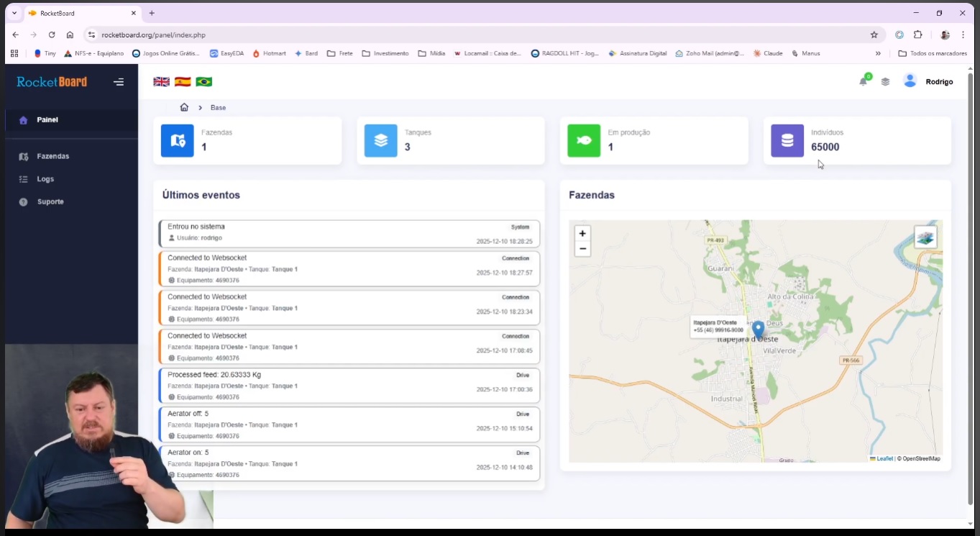Screen dimensions: 980x536
Task: Click the map zoom in plus button
Action: pos(582,233)
